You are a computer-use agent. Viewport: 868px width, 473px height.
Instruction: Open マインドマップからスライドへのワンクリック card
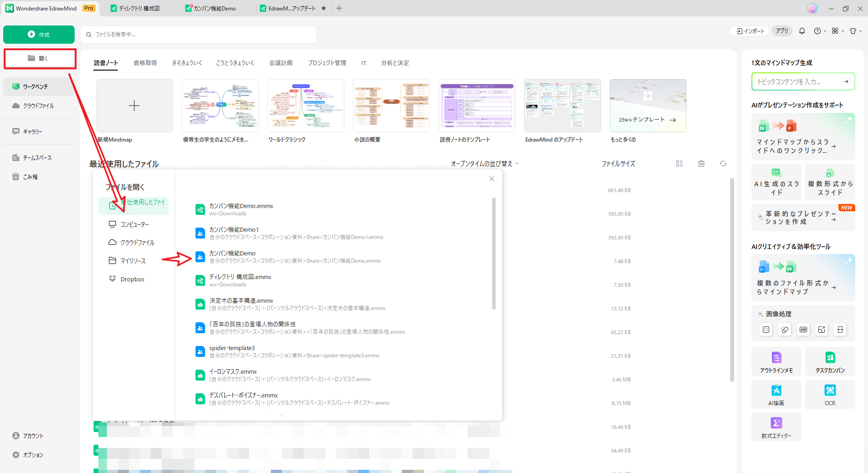point(803,136)
